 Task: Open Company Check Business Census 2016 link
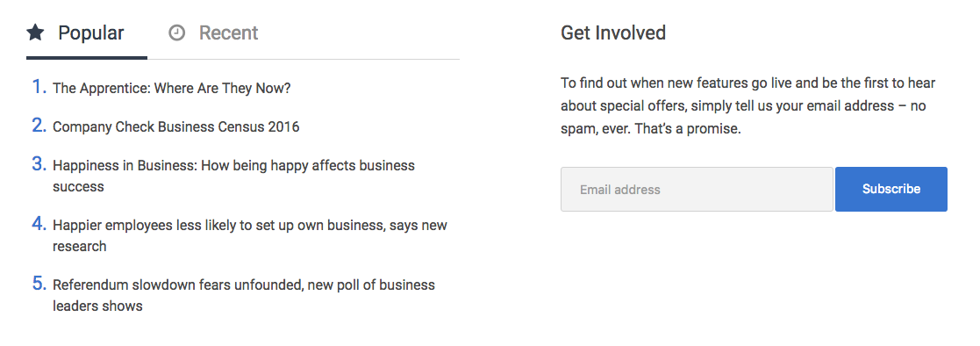coord(176,127)
